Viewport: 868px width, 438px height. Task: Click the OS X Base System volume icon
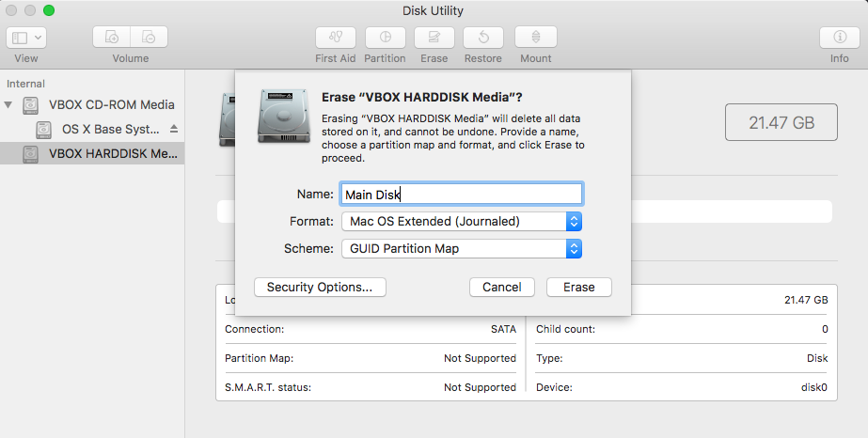click(x=44, y=130)
